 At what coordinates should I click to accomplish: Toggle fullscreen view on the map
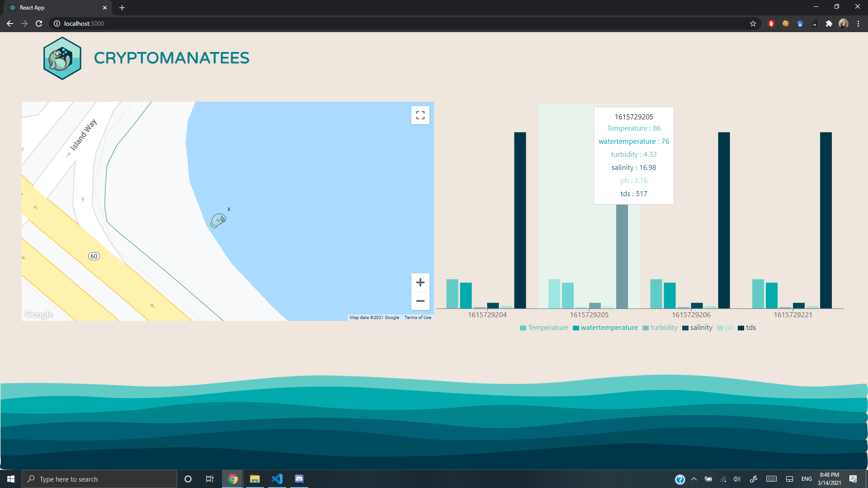point(420,115)
